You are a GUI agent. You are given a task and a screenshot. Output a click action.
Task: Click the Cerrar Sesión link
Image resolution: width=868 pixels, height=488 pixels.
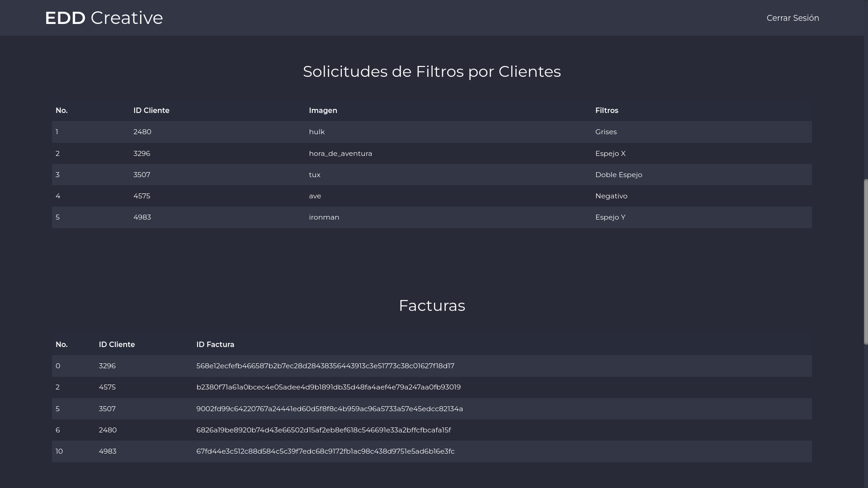(x=793, y=18)
